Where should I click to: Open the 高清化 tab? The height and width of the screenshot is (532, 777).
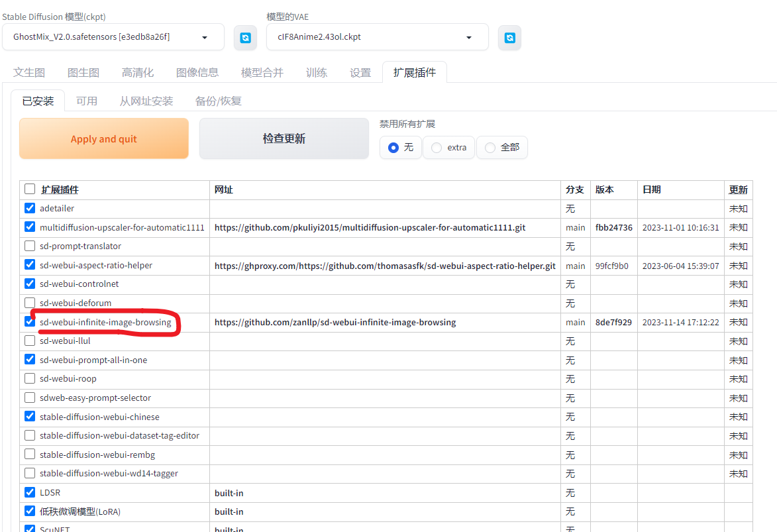click(x=138, y=73)
